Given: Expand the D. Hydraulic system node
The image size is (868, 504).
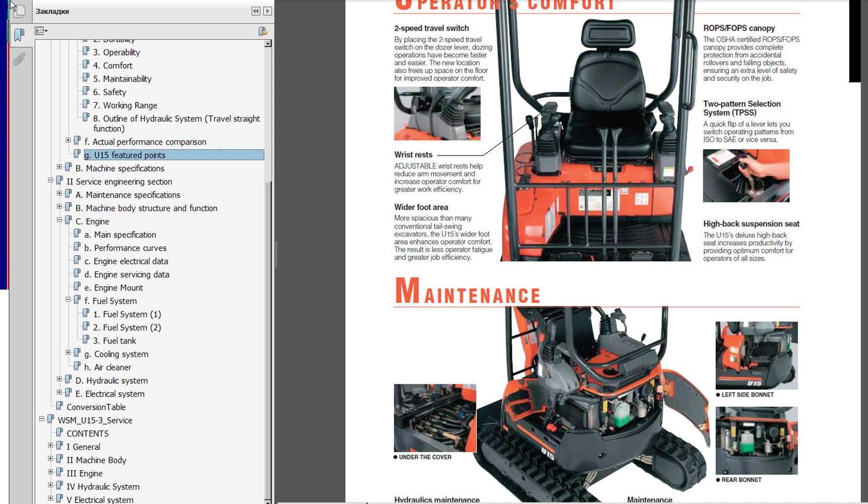Looking at the screenshot, I should point(59,379).
